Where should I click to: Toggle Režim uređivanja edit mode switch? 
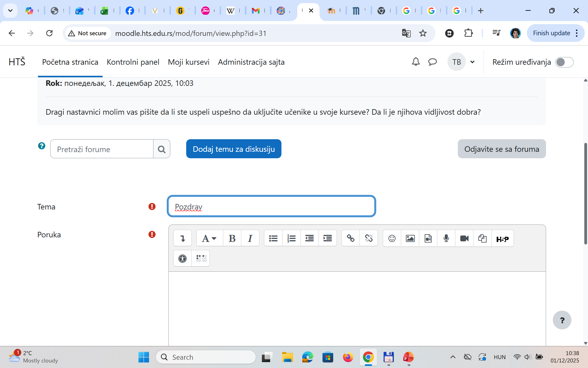(x=564, y=62)
